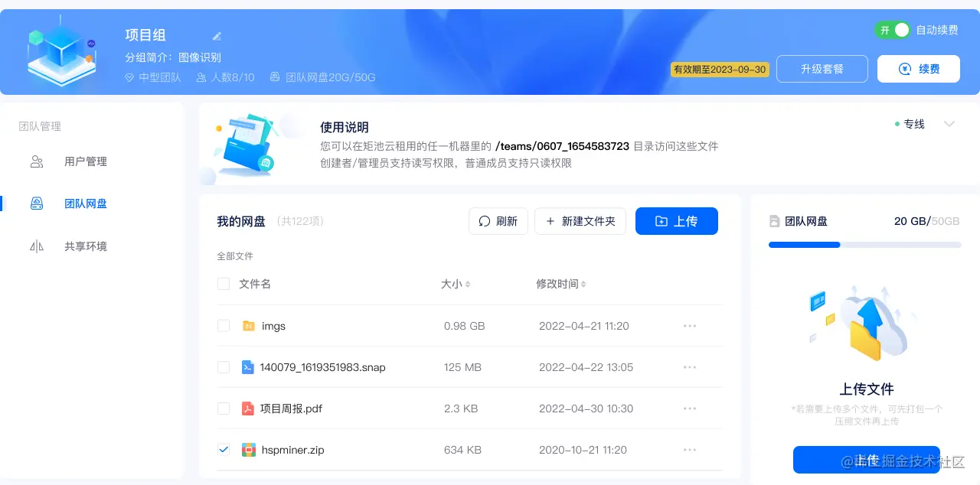Click file name 项目周报.pdf
This screenshot has width=980, height=485.
click(291, 409)
